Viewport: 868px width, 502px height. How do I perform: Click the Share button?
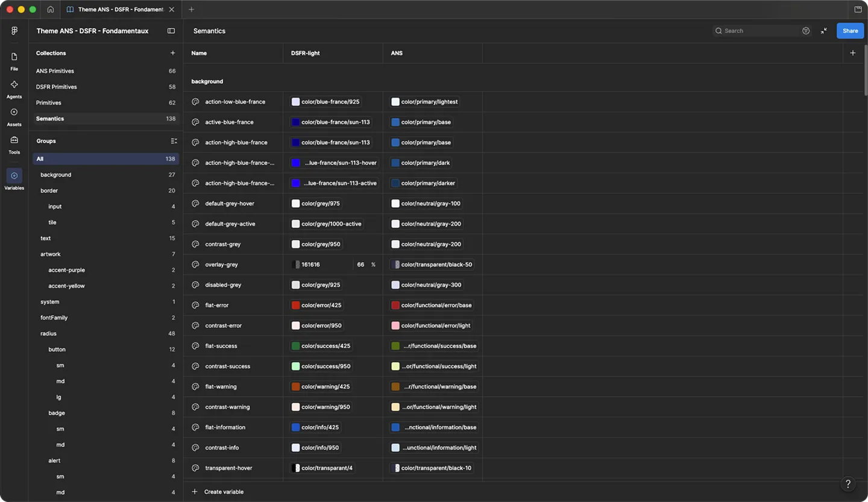tap(850, 31)
